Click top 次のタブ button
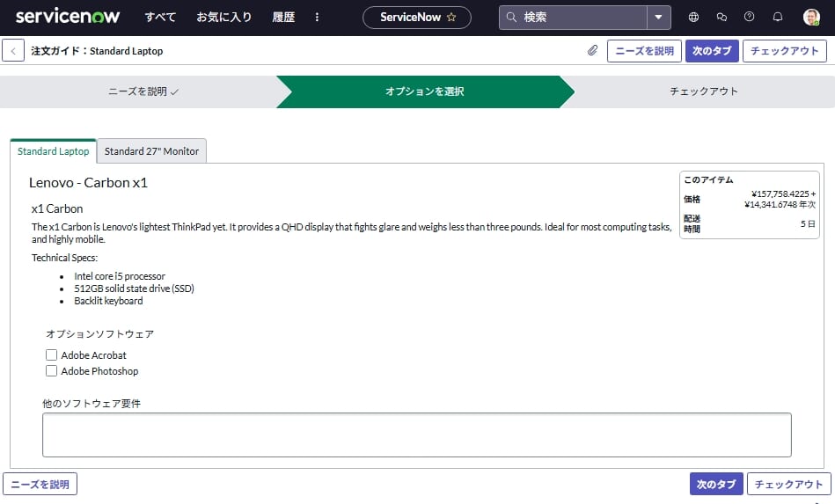The height and width of the screenshot is (504, 835). coord(712,51)
